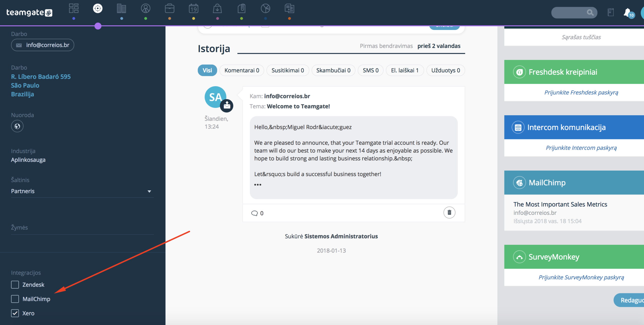Click Prijunkite Freshdesk paskyrą link
Image resolution: width=644 pixels, height=325 pixels.
click(581, 93)
